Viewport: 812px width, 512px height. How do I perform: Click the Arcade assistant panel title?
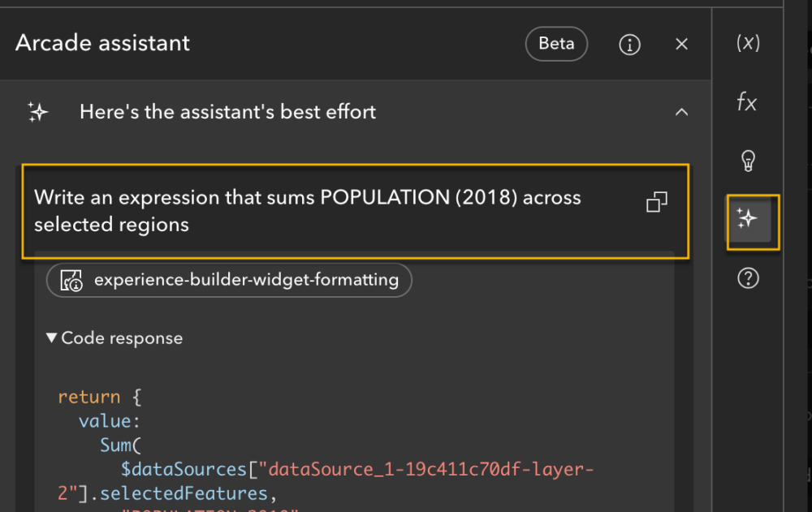tap(102, 43)
